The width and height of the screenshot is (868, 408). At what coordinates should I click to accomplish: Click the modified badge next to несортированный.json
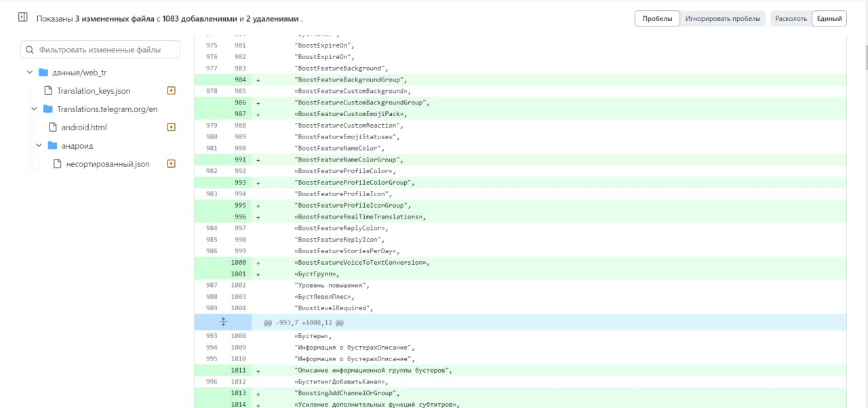tap(171, 164)
